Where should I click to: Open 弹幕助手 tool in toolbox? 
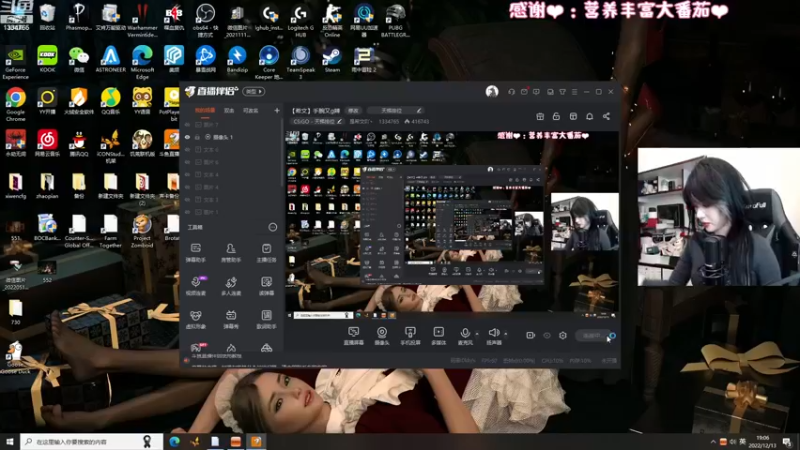click(x=195, y=253)
